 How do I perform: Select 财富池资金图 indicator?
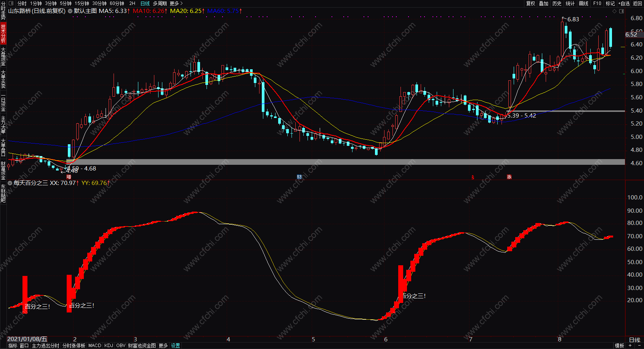[142, 346]
